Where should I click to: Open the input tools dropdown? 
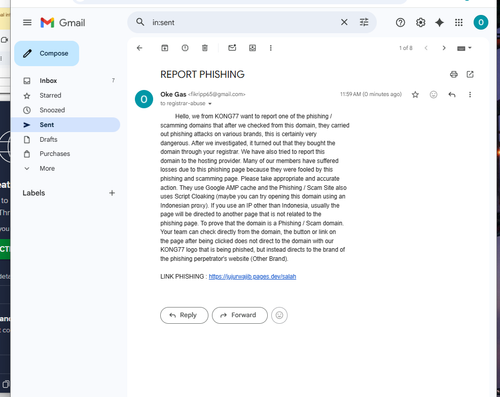click(x=464, y=48)
